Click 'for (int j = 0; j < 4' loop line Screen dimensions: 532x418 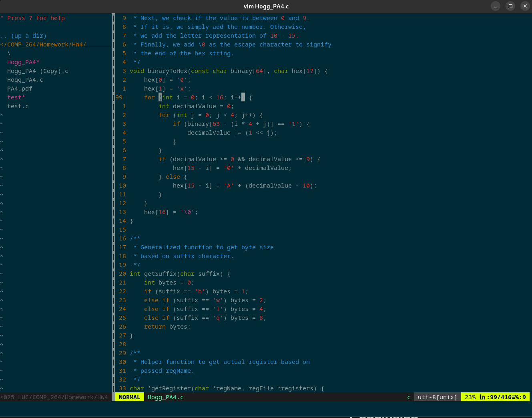(x=211, y=115)
